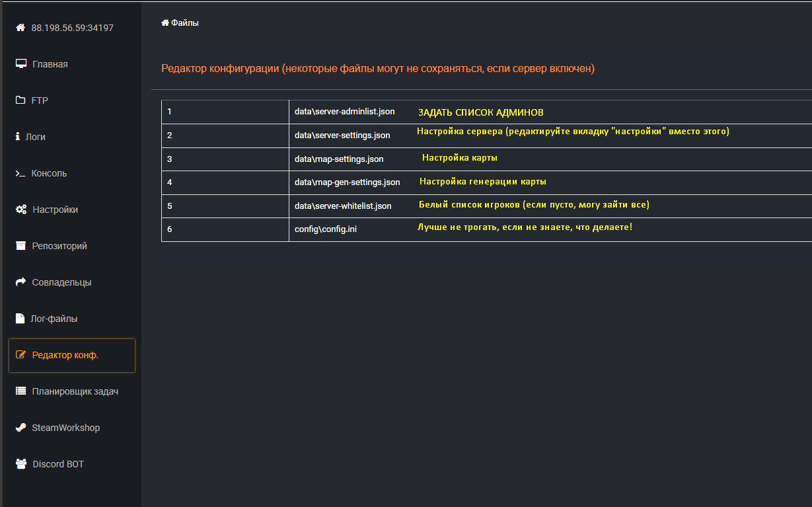Viewport: 812px width, 507px height.
Task: Open Планировщик задач in the sidebar
Action: pyautogui.click(x=75, y=391)
